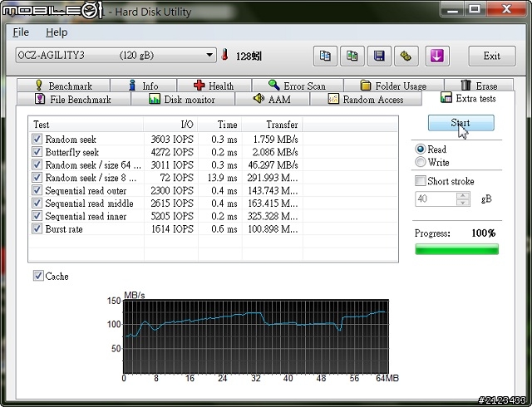Open the File menu

[21, 32]
